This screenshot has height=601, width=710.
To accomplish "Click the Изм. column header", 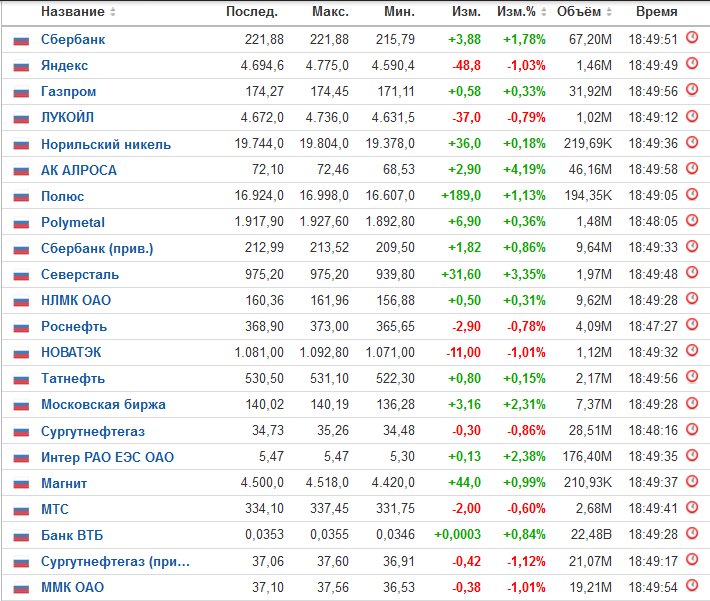I will [x=466, y=12].
